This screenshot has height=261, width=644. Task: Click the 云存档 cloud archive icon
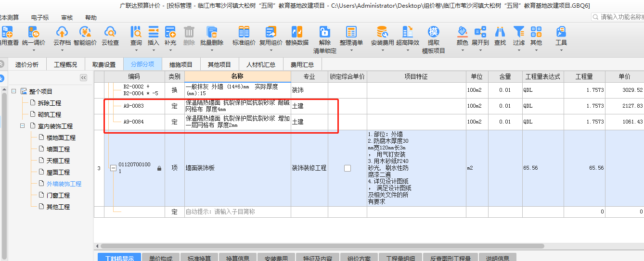click(x=62, y=32)
